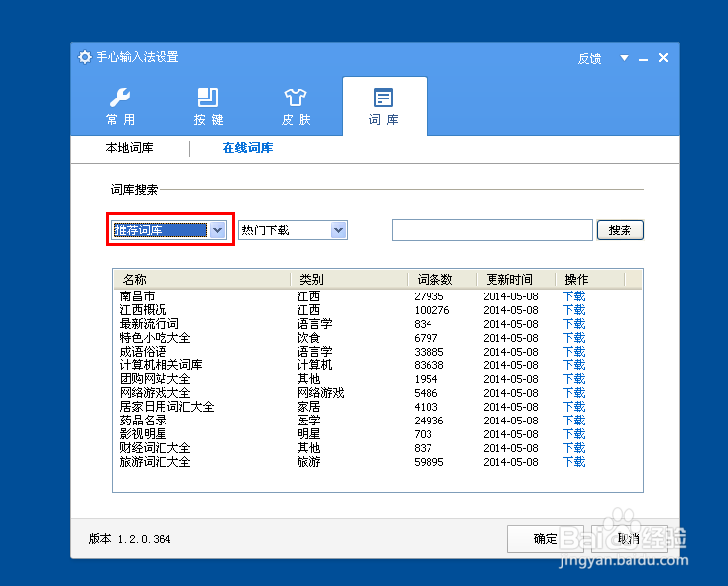Download the 药品名录 dictionary
The image size is (728, 586).
(574, 421)
